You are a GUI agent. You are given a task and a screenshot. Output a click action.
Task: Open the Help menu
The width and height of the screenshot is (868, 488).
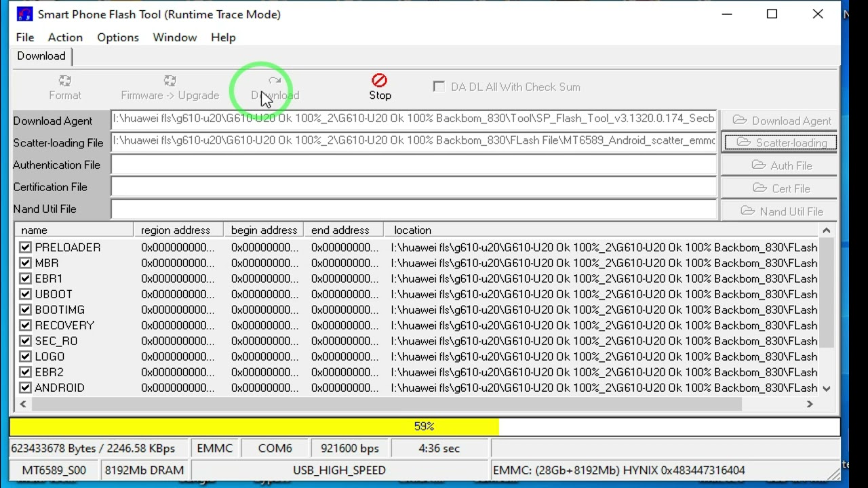pos(223,37)
